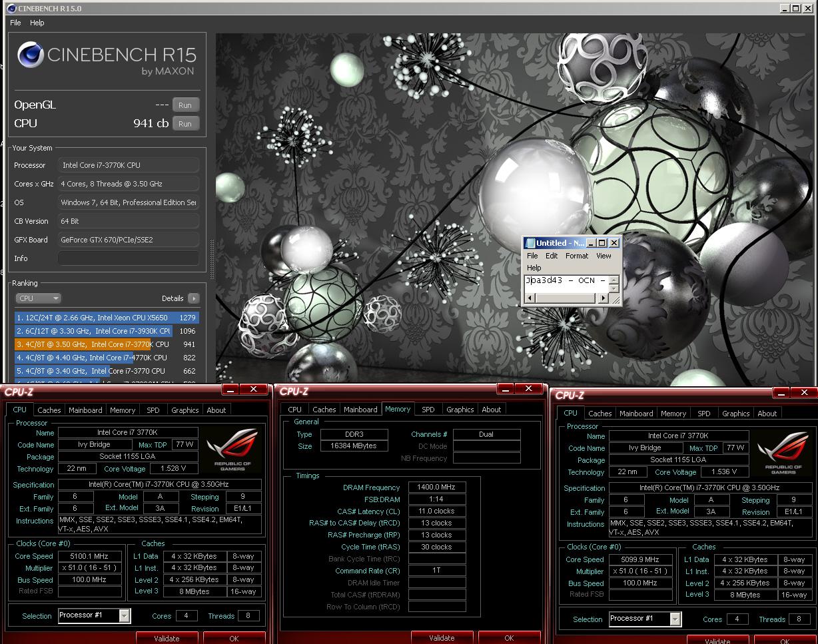Click the GFX Board GeForce GTX 670 field
The image size is (818, 644).
click(x=129, y=240)
